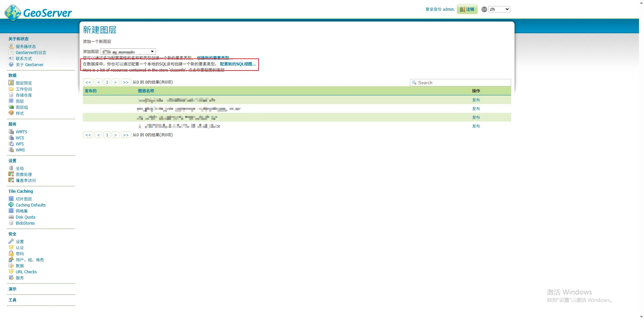Image resolution: width=644 pixels, height=320 pixels.
Task: Open the Demos section in sidebar
Action: (x=12, y=289)
